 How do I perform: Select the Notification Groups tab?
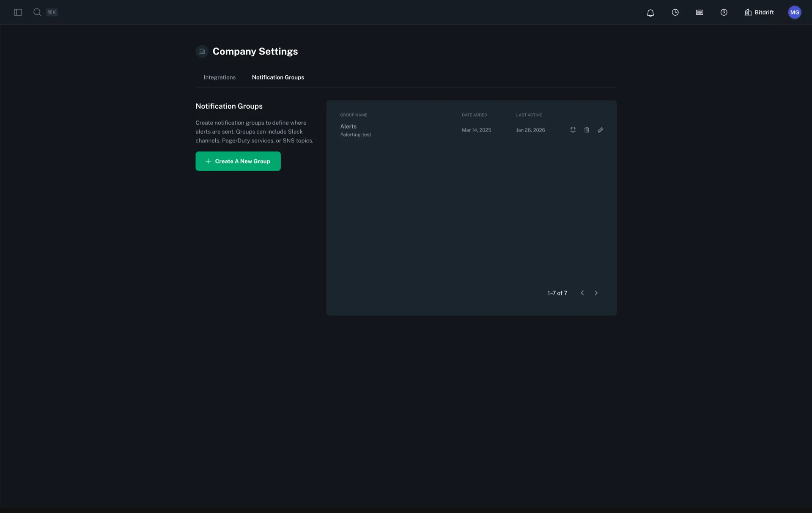point(278,77)
